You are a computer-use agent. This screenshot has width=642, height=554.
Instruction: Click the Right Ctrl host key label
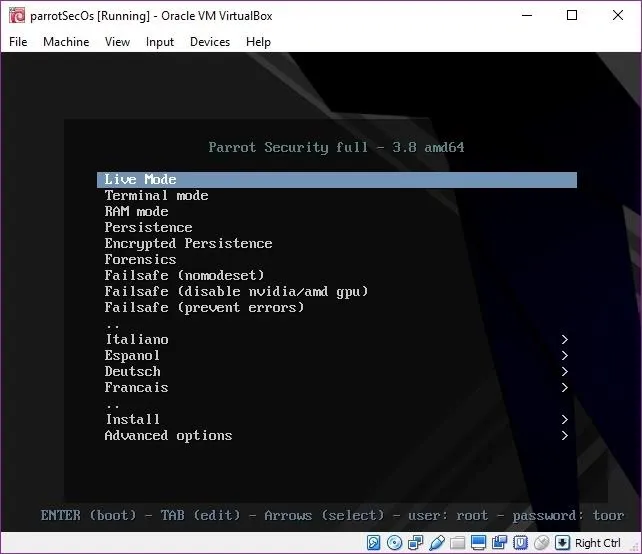pos(598,543)
